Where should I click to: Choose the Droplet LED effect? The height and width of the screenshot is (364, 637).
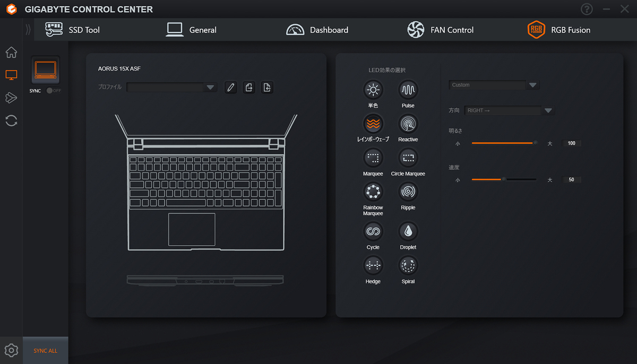point(408,231)
